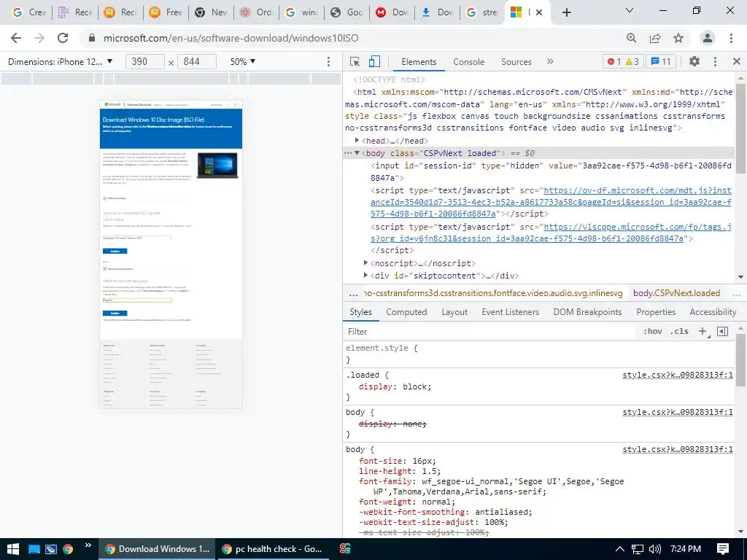747x560 pixels.
Task: Open the Chrome profile avatar
Action: pos(708,38)
